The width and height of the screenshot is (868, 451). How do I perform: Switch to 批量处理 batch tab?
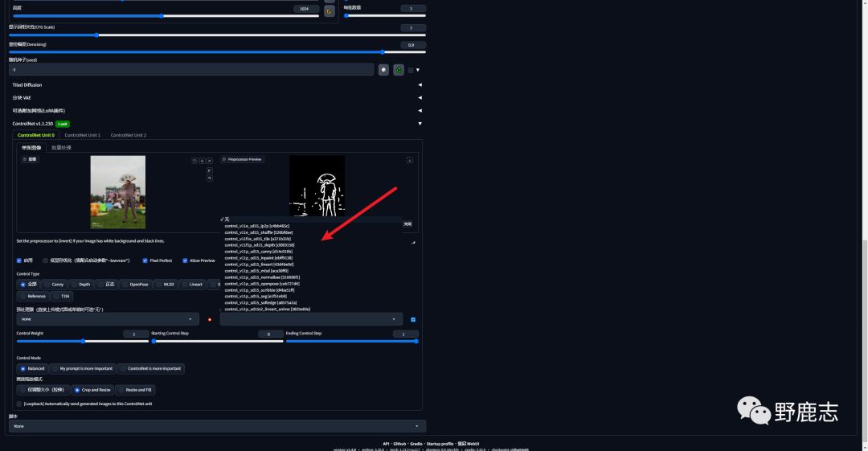click(61, 148)
